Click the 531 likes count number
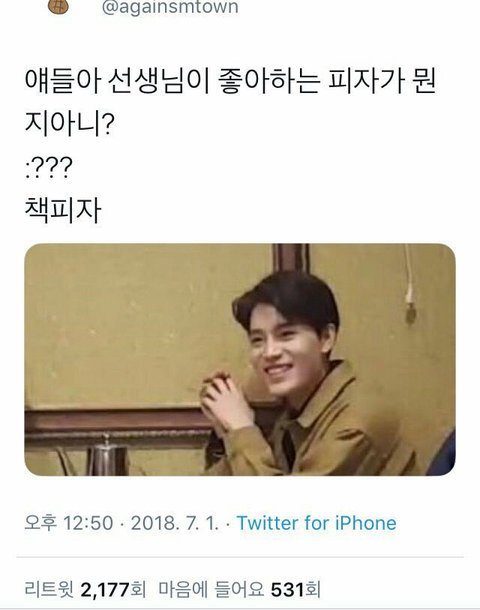480x610 pixels. point(287,590)
